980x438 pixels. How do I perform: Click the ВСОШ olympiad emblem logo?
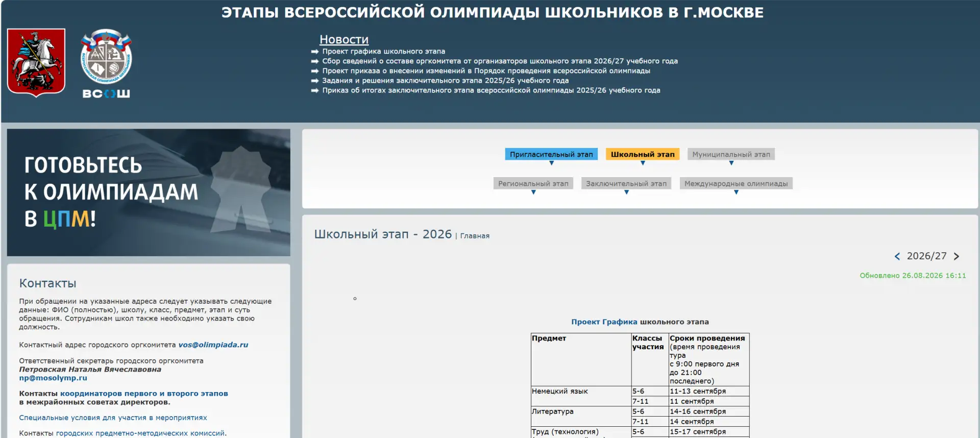point(106,63)
